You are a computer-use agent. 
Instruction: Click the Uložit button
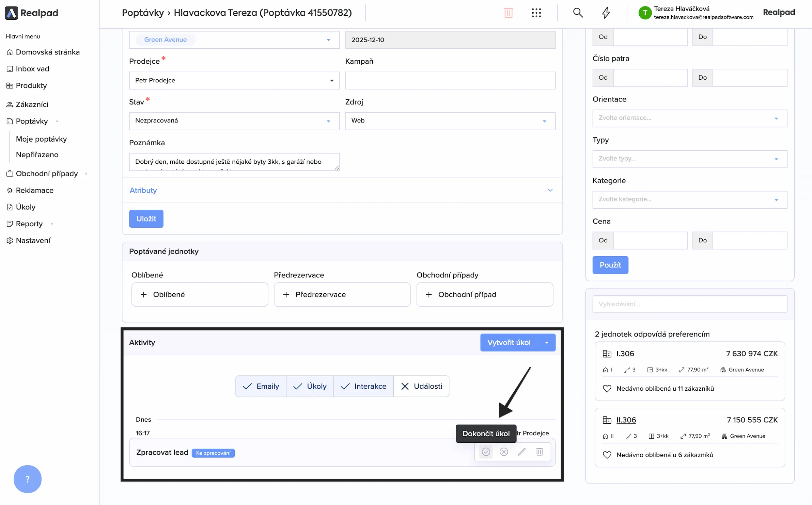point(146,219)
